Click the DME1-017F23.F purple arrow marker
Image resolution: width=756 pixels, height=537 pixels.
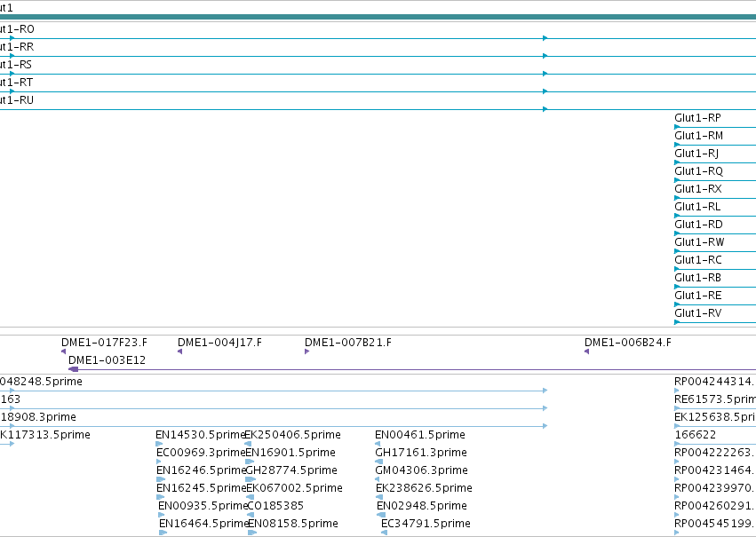coord(64,351)
